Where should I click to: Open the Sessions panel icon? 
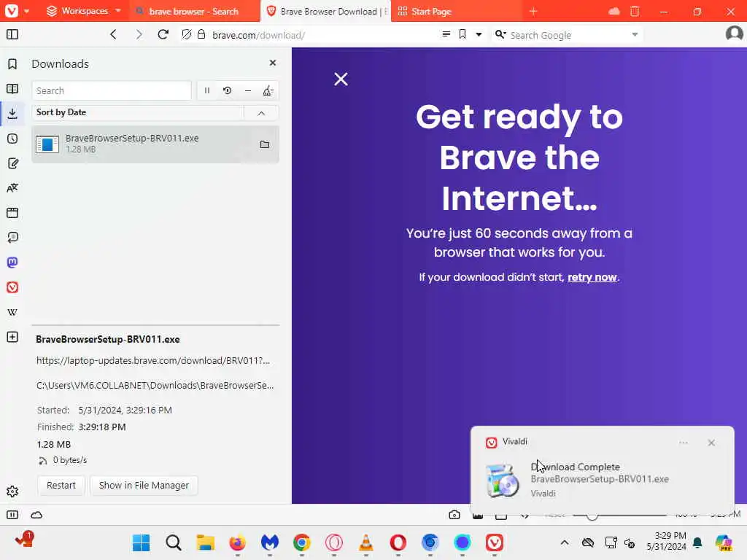click(12, 238)
